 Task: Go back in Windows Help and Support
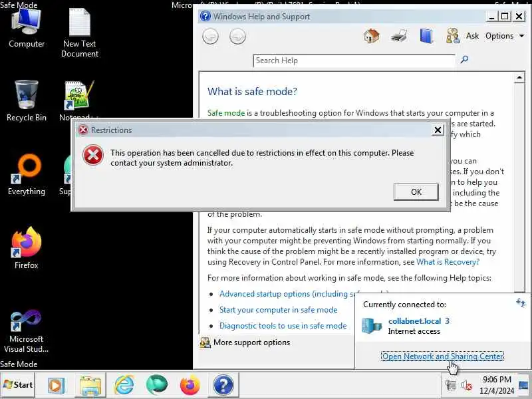point(210,37)
